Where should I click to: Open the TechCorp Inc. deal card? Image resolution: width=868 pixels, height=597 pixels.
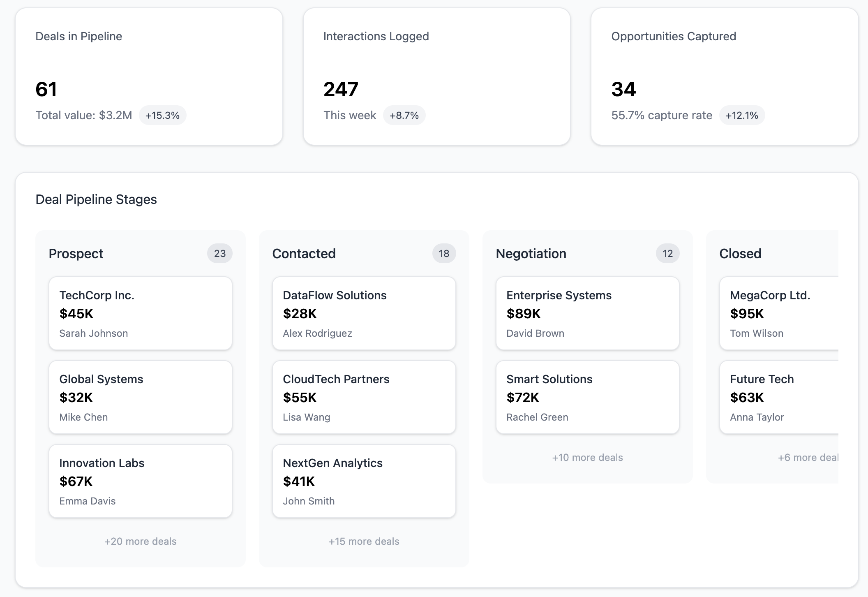coord(140,313)
